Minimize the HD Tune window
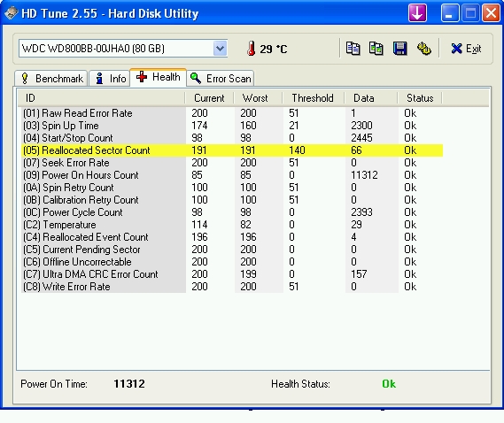Viewport: 504px width, 423px height. pyautogui.click(x=450, y=13)
